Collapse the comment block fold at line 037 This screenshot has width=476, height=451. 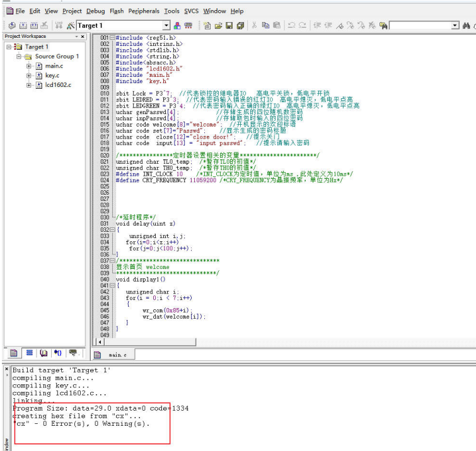(112, 261)
